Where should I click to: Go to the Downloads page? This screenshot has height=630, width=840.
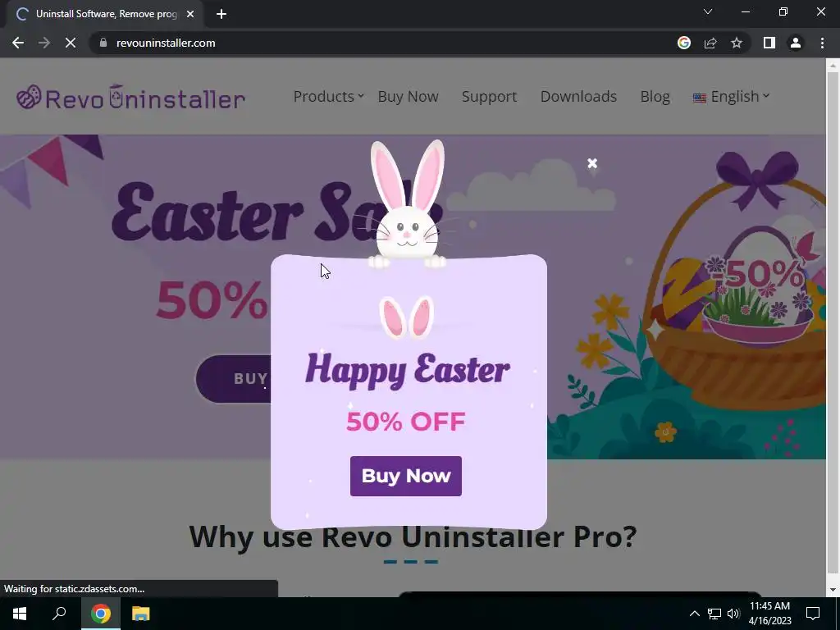(578, 97)
